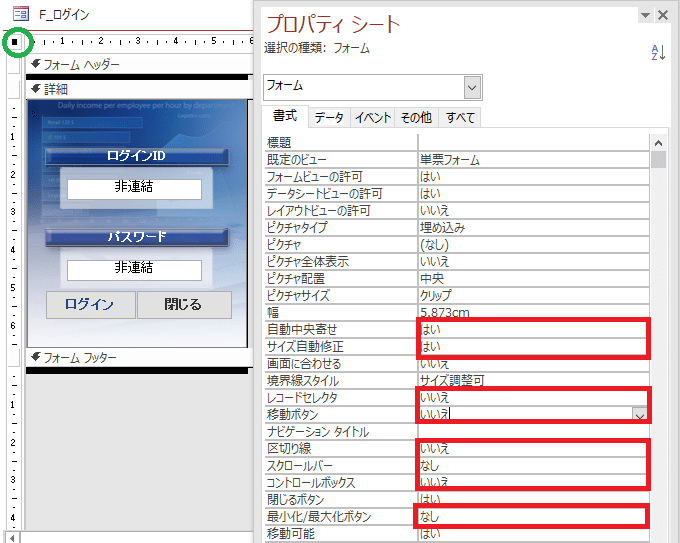
Task: Click the form selector square at ruler corner
Action: tap(15, 42)
